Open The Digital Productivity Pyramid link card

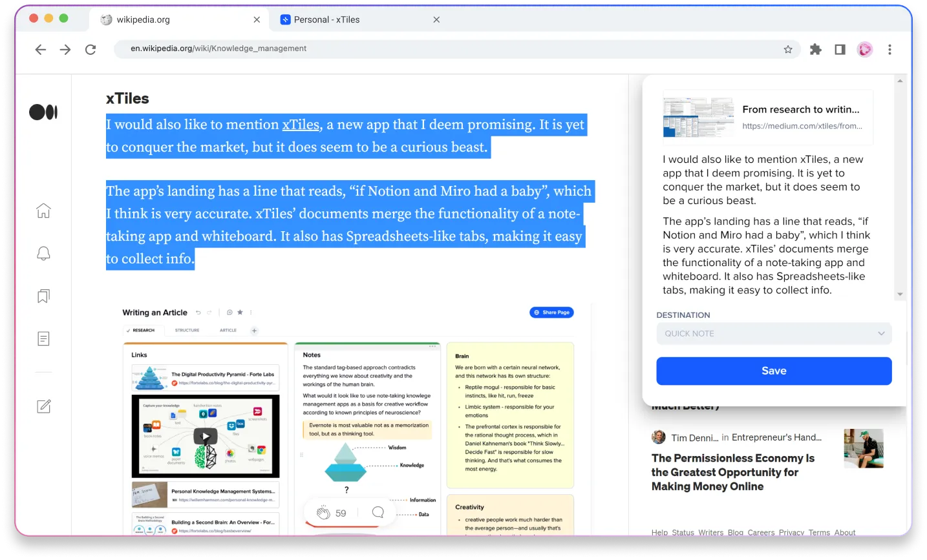[206, 378]
